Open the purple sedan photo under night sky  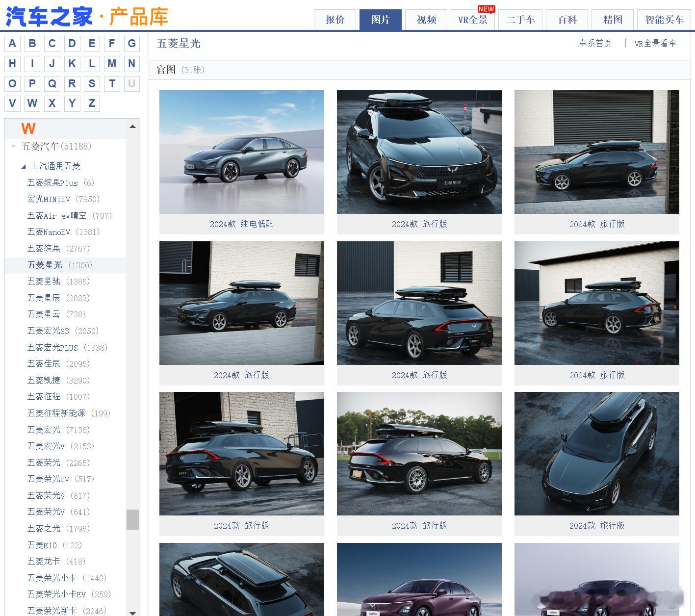click(419, 579)
